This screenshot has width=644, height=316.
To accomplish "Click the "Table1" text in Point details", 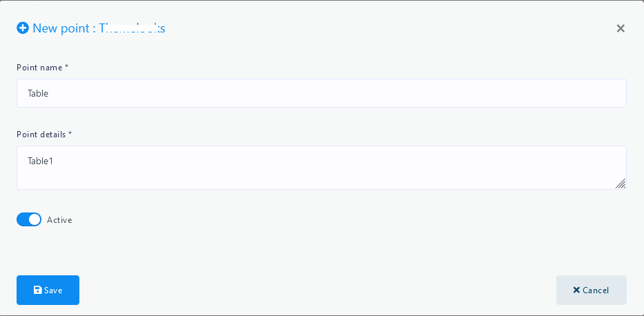I will [41, 161].
